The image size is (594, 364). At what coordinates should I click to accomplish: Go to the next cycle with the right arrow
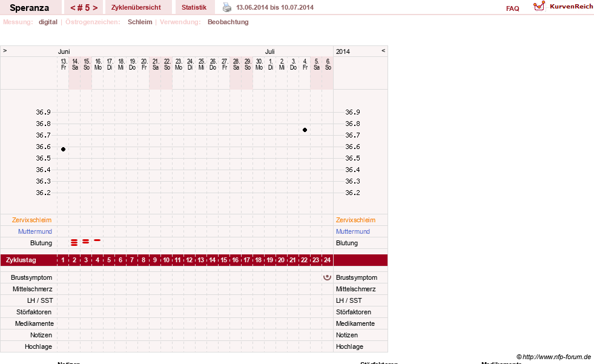[95, 8]
